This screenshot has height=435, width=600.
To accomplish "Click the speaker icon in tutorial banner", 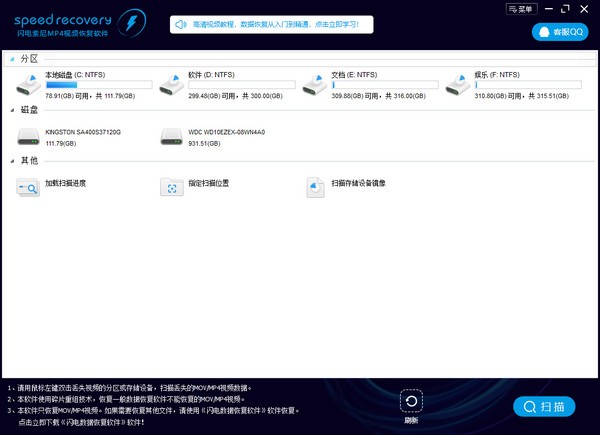I will point(181,24).
